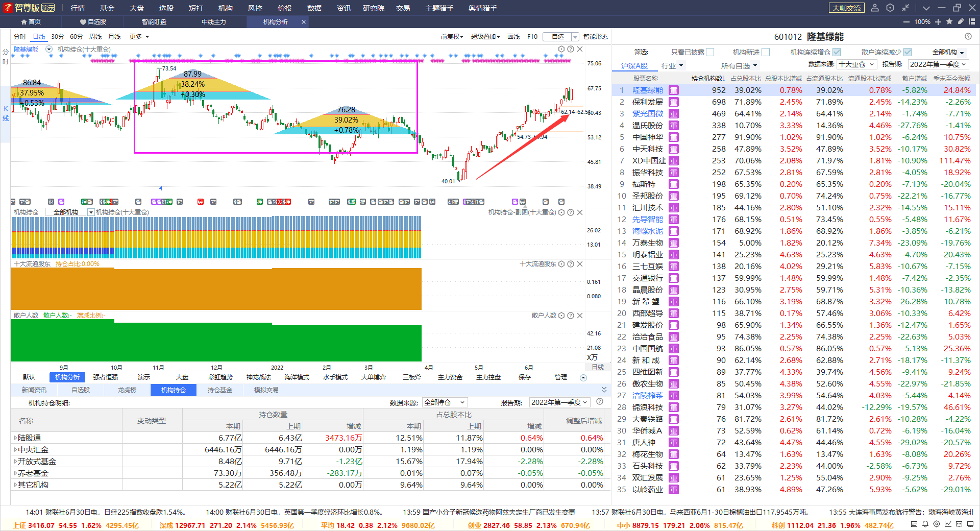Click the help icon beside 报告期 in 机构持仓明细
Screen dimensions: 980x531
(x=600, y=402)
